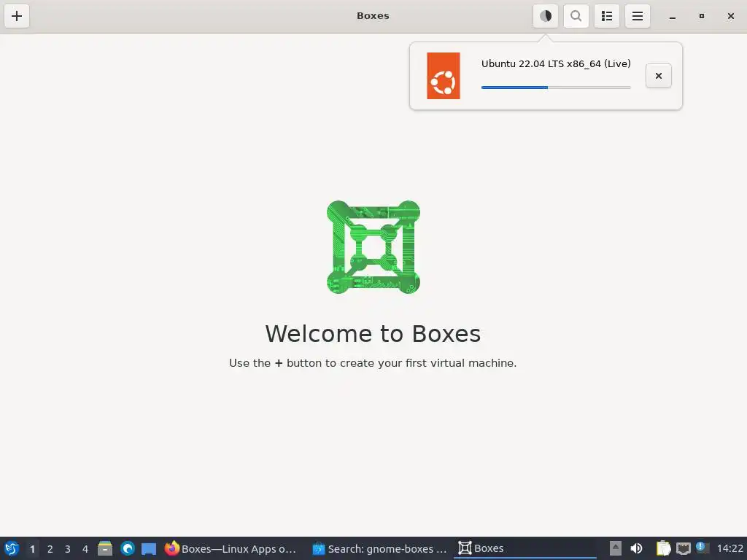
Task: Click the orange Ubuntu logo thumbnail
Action: click(x=443, y=76)
